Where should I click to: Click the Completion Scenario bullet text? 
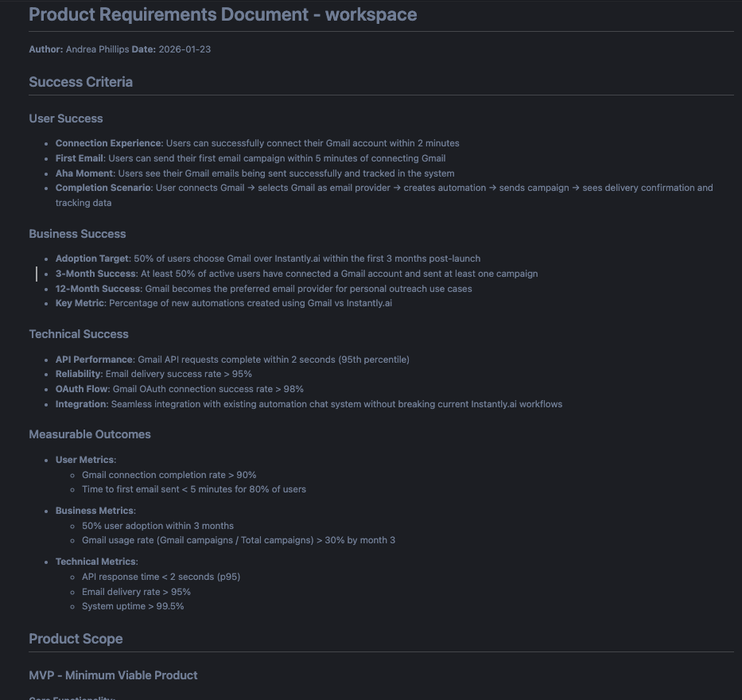383,189
